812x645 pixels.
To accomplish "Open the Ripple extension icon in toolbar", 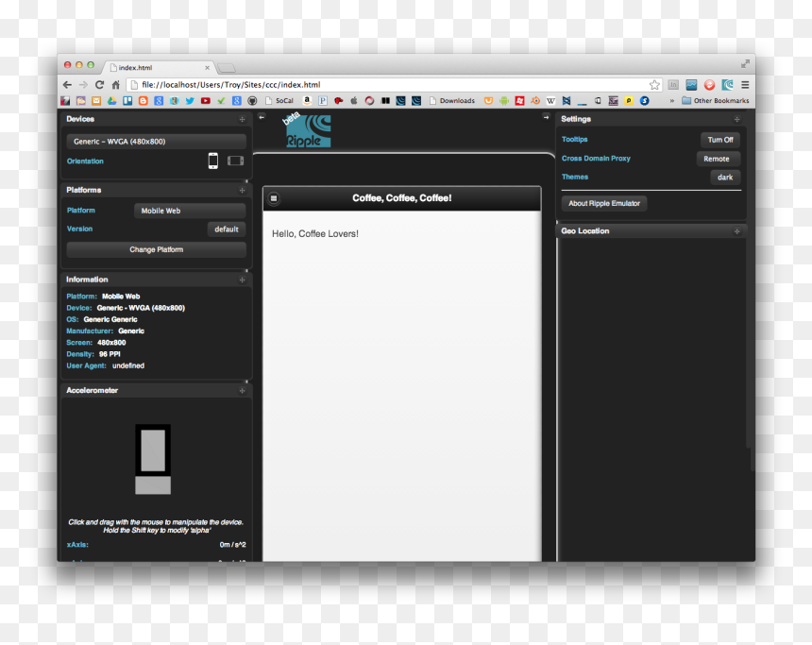I will [x=728, y=84].
